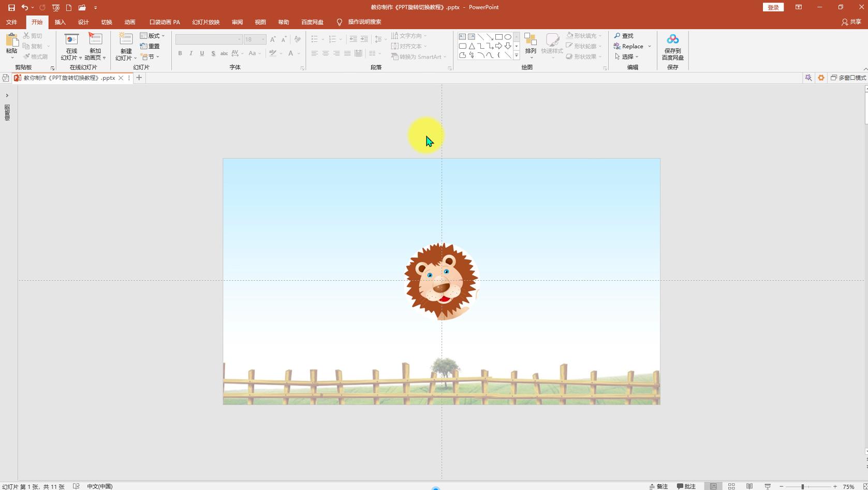Open the 动画 ribbon tab
The height and width of the screenshot is (490, 868).
(129, 22)
